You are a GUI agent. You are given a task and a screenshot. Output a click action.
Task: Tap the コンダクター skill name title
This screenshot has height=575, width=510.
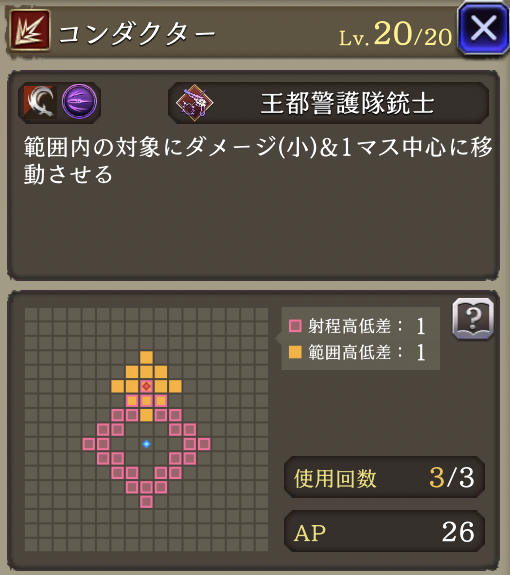click(x=136, y=35)
